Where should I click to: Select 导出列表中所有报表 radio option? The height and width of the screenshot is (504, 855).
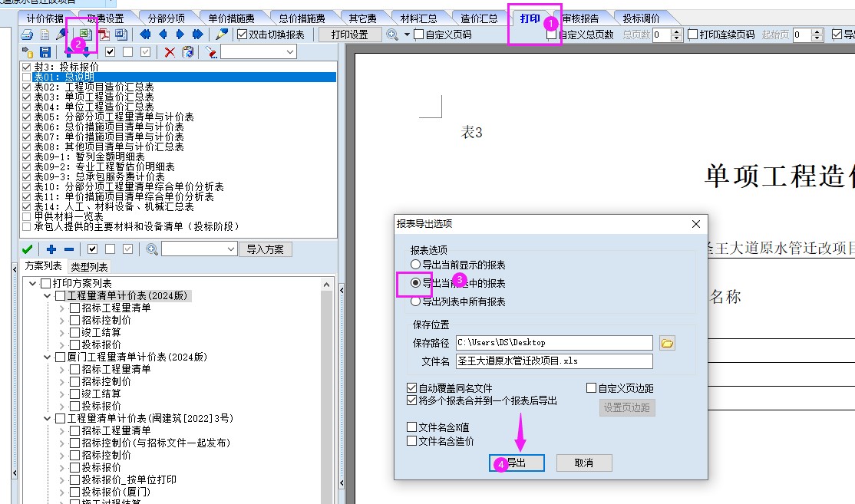click(415, 301)
